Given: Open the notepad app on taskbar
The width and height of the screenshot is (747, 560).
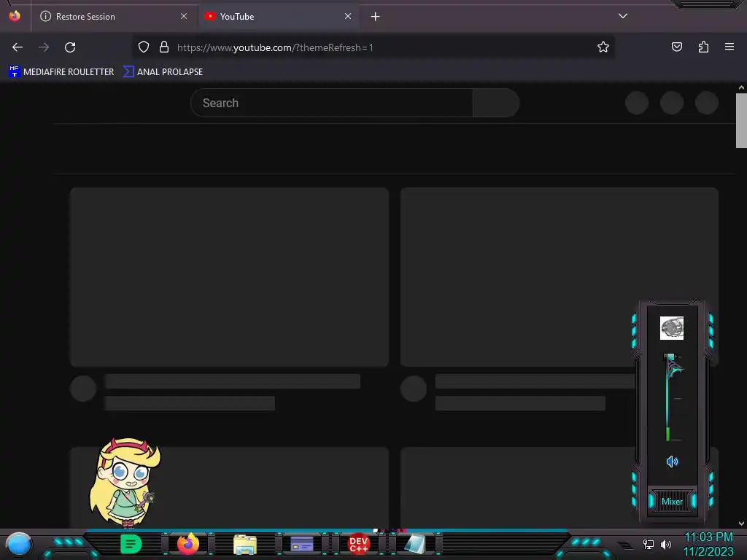Looking at the screenshot, I should [x=415, y=544].
